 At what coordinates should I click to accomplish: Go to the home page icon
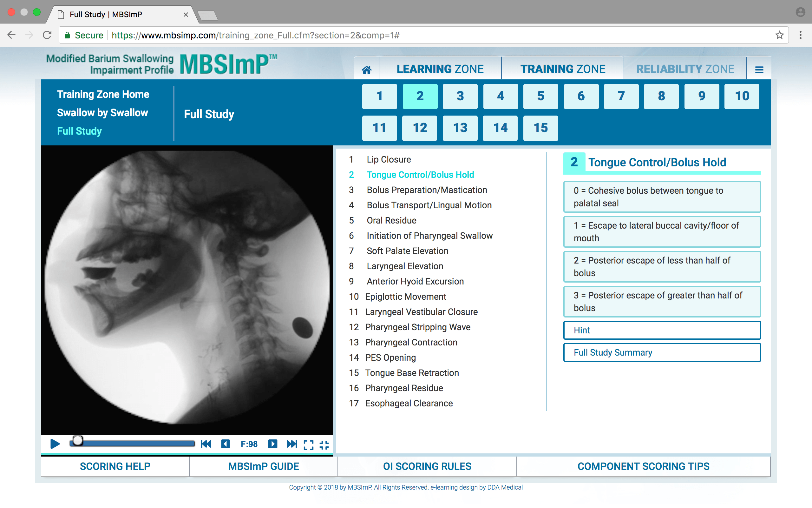[x=366, y=69]
